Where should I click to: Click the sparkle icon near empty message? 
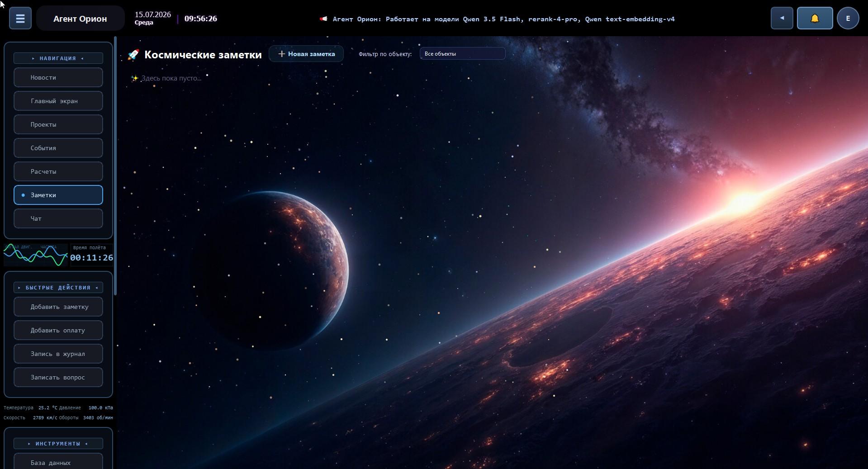click(x=134, y=78)
